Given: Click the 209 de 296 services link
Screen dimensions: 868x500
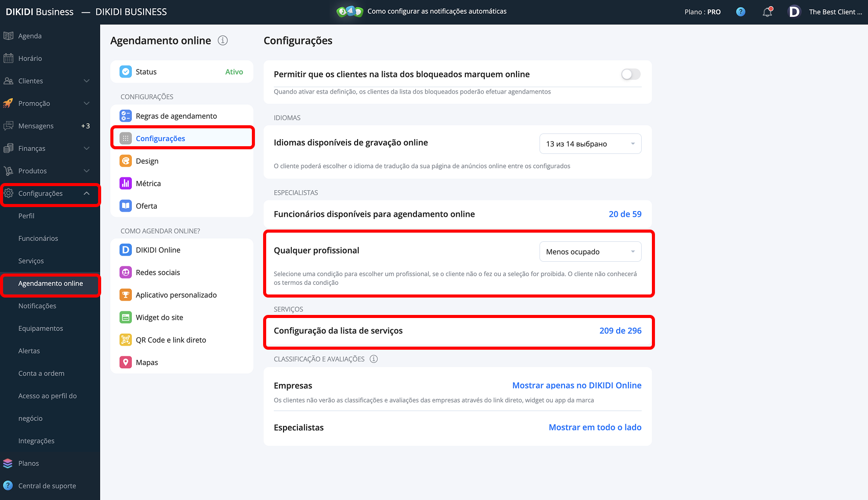Looking at the screenshot, I should click(620, 331).
